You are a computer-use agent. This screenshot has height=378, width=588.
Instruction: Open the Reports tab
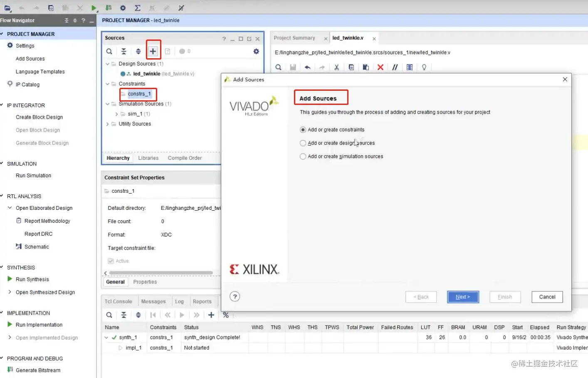[x=202, y=301]
